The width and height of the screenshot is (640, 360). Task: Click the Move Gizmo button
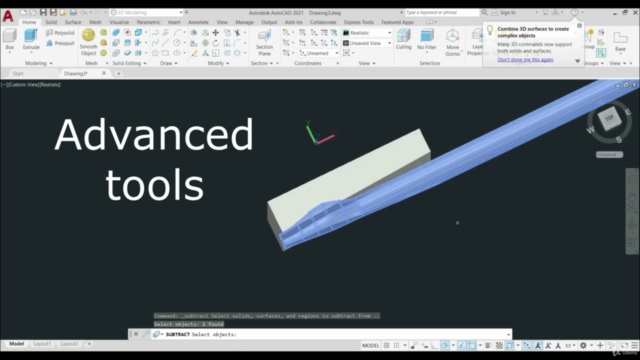[x=452, y=42]
